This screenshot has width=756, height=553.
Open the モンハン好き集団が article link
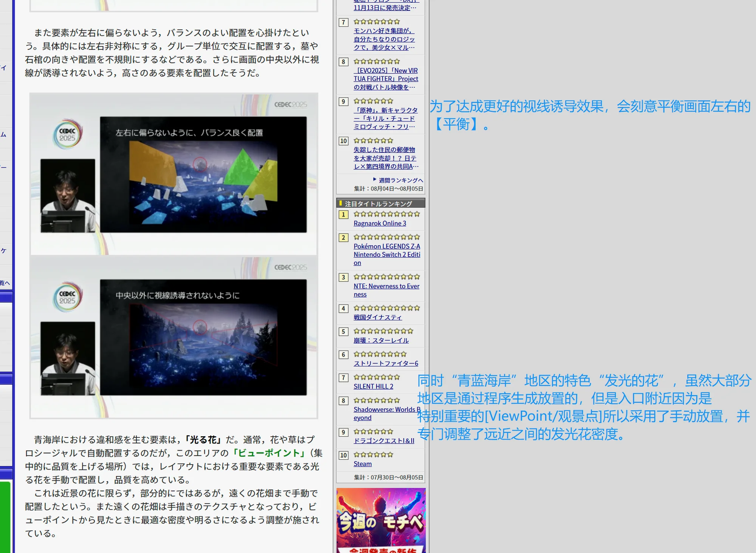click(x=384, y=39)
